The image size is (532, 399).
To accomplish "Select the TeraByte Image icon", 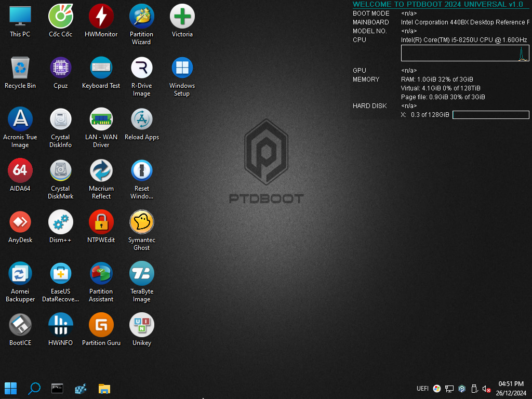I will [141, 282].
